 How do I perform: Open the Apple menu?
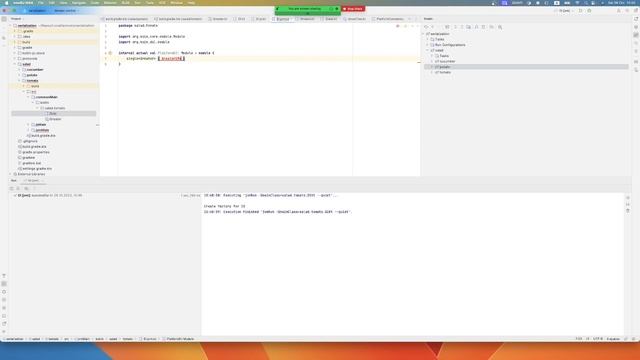pyautogui.click(x=6, y=3)
